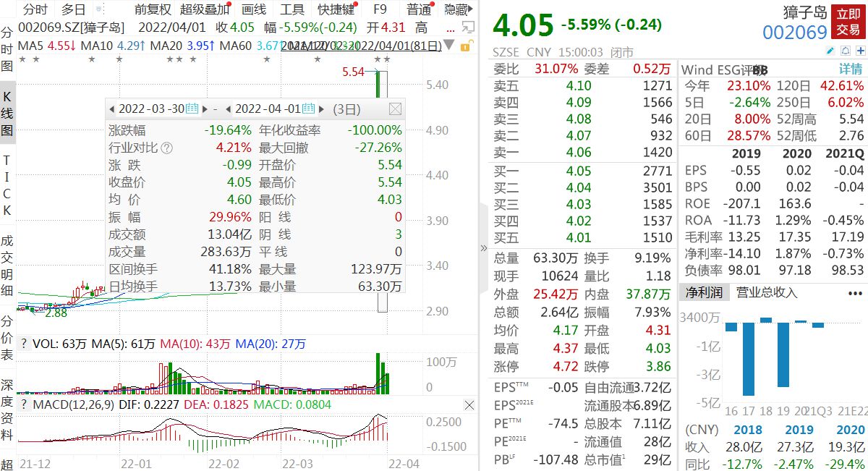Viewport: 868px width, 471px height.
Task: Switch to the 营业总收入 tab
Action: [x=767, y=292]
